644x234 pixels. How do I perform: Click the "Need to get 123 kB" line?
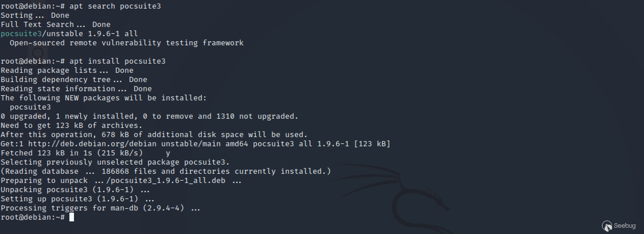click(x=71, y=126)
